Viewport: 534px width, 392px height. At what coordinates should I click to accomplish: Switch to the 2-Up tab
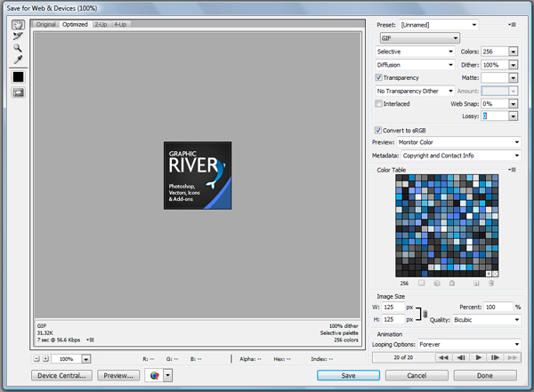(101, 24)
